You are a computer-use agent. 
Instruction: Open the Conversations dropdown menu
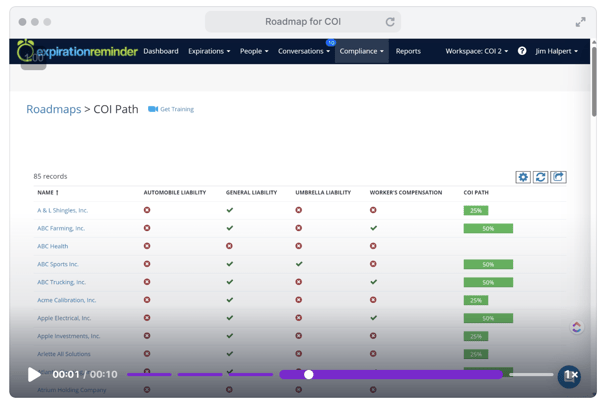[x=304, y=51]
